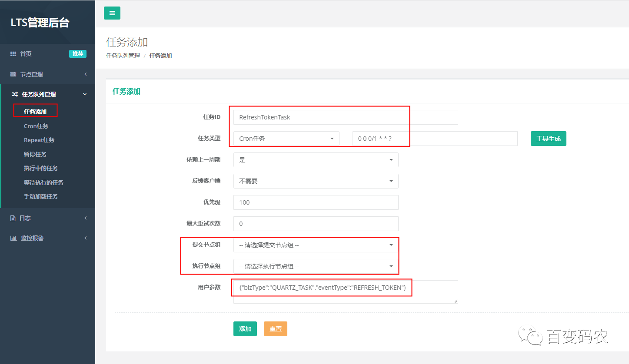
Task: Click the 任务类型 field label
Action: tap(209, 138)
